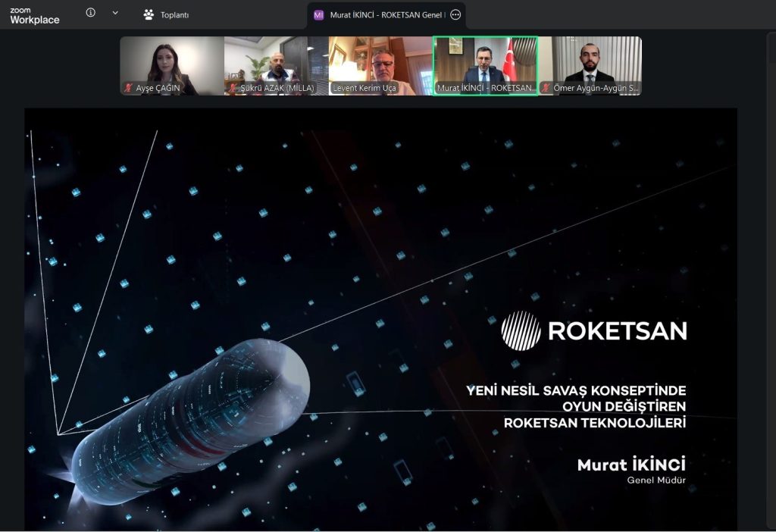
Task: Click the Murat İKİNCİ - ROKETSAN name label
Action: pos(485,89)
